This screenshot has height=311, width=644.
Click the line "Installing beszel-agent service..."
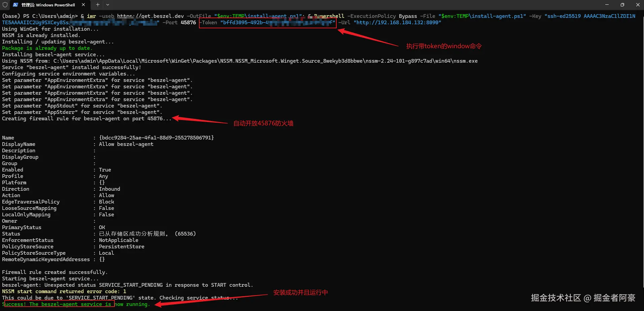tap(53, 55)
